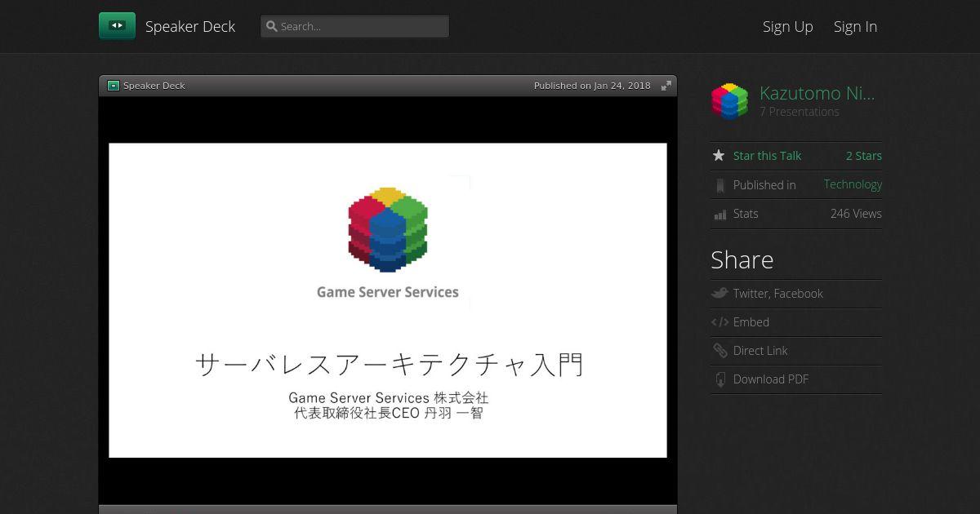
Task: Select Download PDF link
Action: [x=770, y=379]
